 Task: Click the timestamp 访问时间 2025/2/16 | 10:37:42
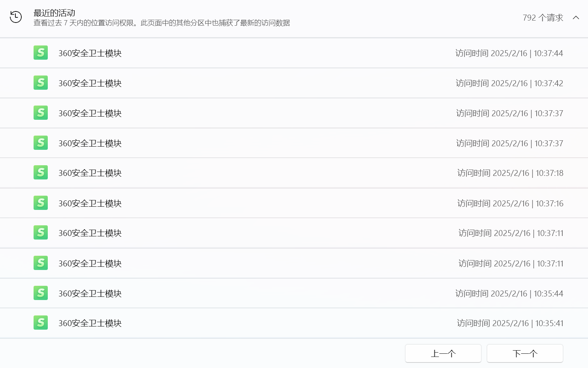(x=509, y=83)
